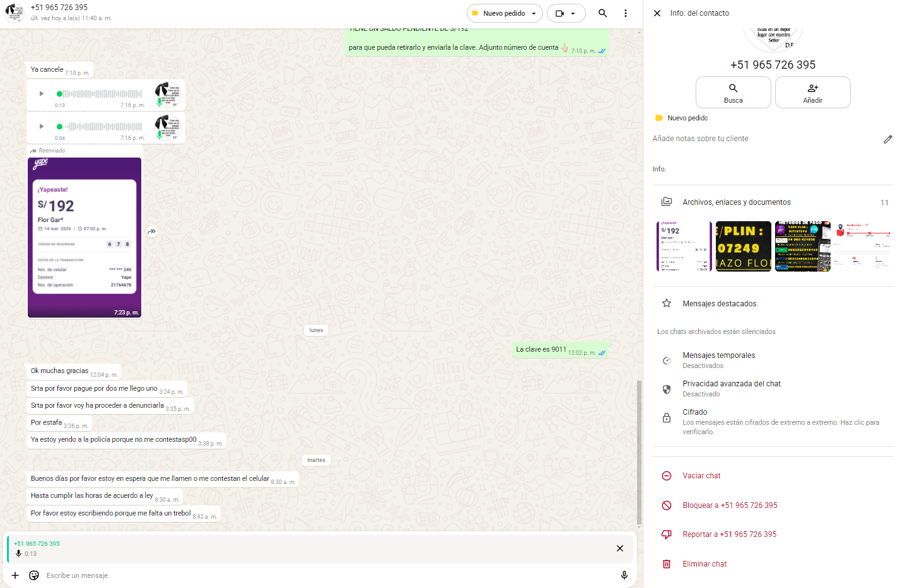900x588 pixels.
Task: Edit client notes with pencil icon
Action: (x=887, y=139)
